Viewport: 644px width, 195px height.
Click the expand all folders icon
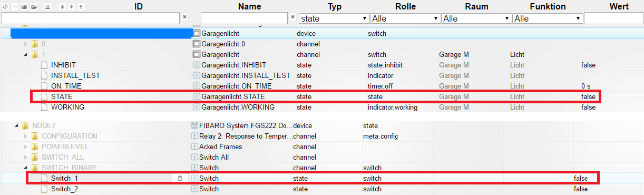coord(34,7)
